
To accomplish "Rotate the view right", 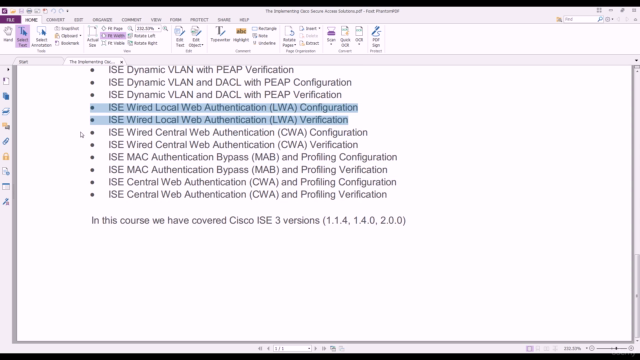I will (x=142, y=43).
